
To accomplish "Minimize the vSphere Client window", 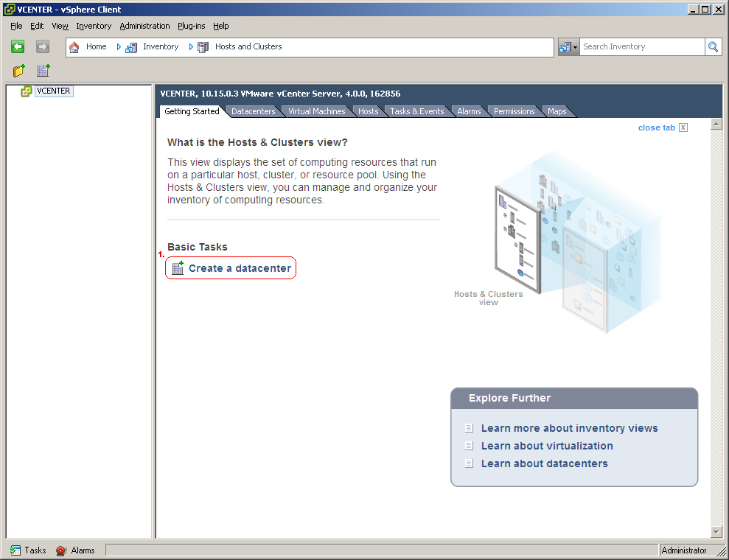I will (x=693, y=10).
